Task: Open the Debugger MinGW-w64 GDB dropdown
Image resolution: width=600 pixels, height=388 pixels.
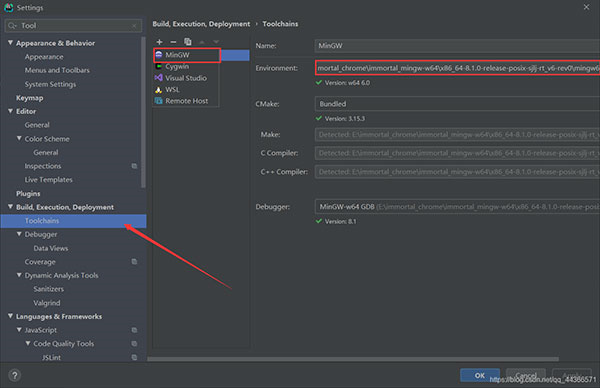Action: pos(457,207)
